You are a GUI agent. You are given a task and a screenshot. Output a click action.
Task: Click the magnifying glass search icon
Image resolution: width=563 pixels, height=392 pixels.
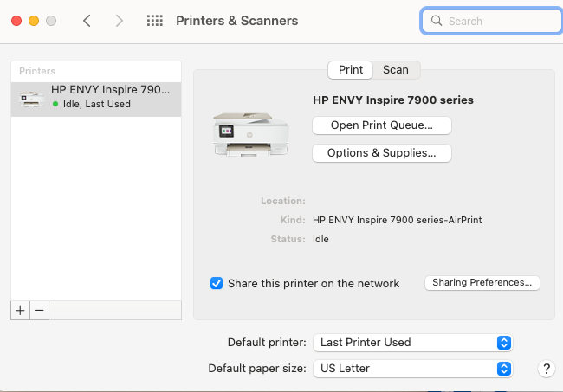click(436, 21)
